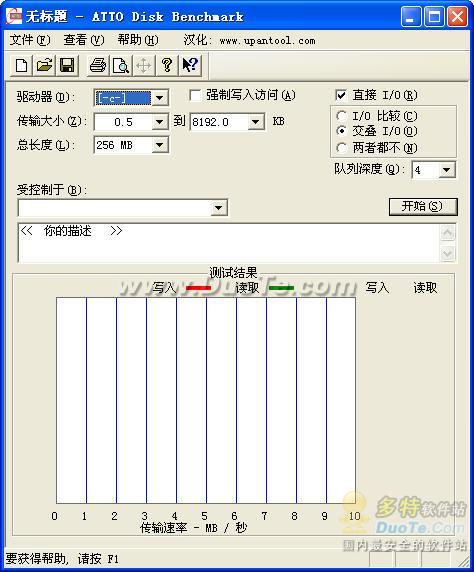This screenshot has width=474, height=572.
Task: Open a file with the folder icon
Action: tap(44, 66)
